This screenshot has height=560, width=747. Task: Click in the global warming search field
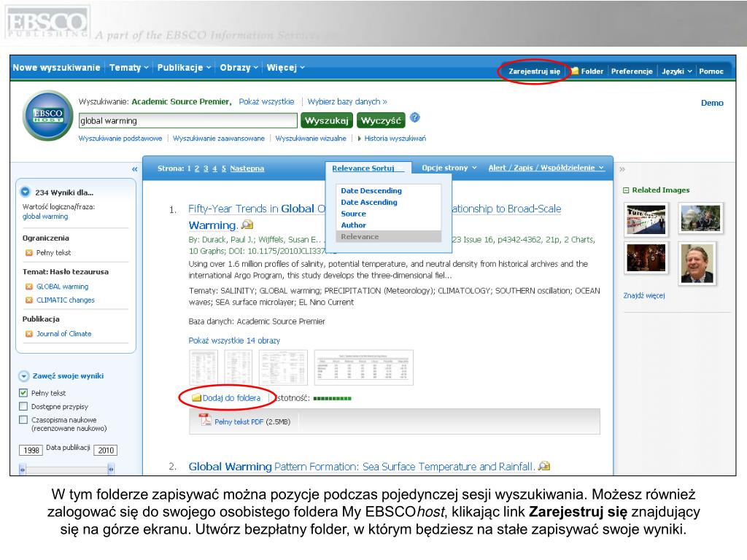click(187, 121)
